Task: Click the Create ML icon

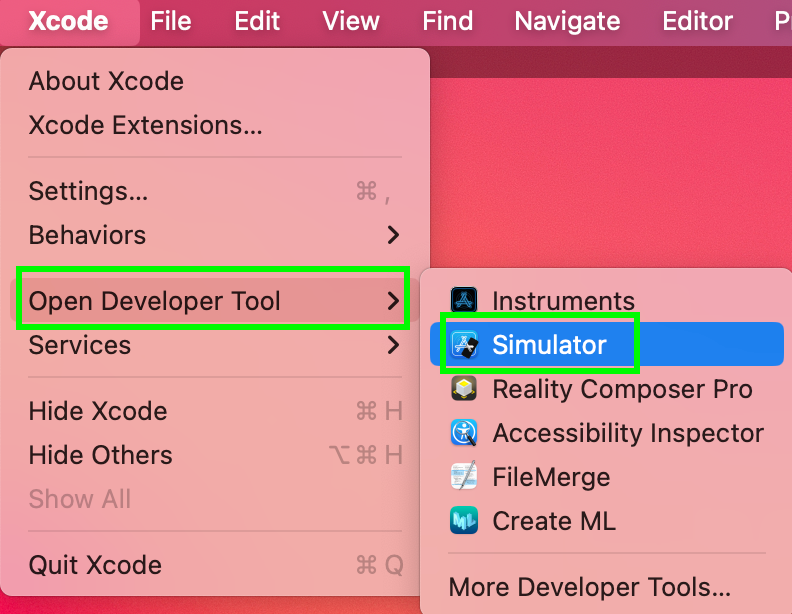Action: point(464,521)
